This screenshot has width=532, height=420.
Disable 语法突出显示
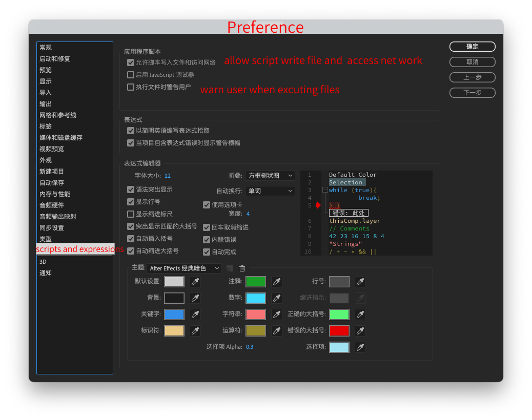[x=131, y=189]
